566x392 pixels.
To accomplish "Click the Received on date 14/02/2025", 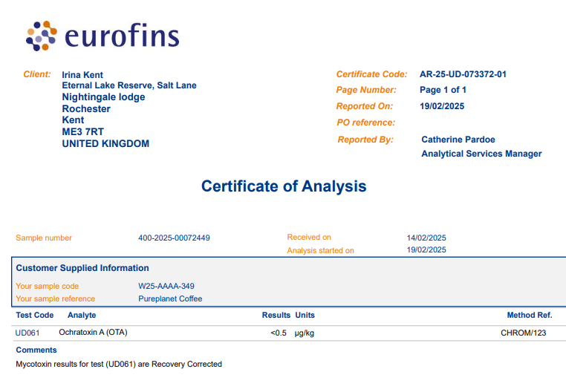I will (426, 238).
